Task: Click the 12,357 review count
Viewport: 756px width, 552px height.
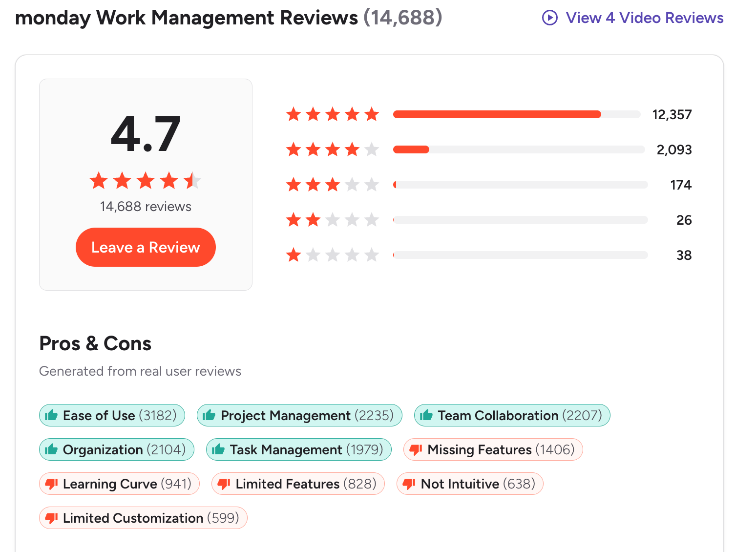Action: (x=672, y=114)
